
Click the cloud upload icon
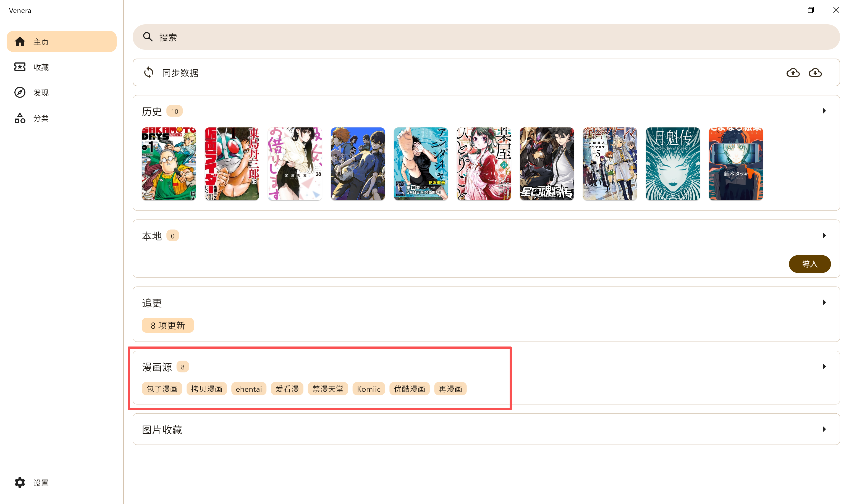[x=793, y=73]
